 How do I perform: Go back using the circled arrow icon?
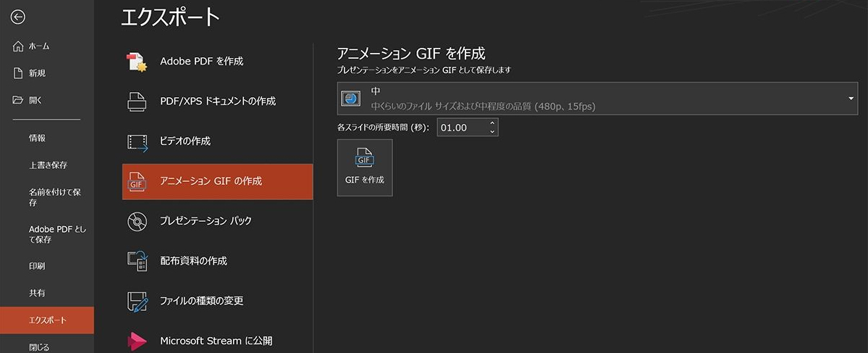(17, 17)
